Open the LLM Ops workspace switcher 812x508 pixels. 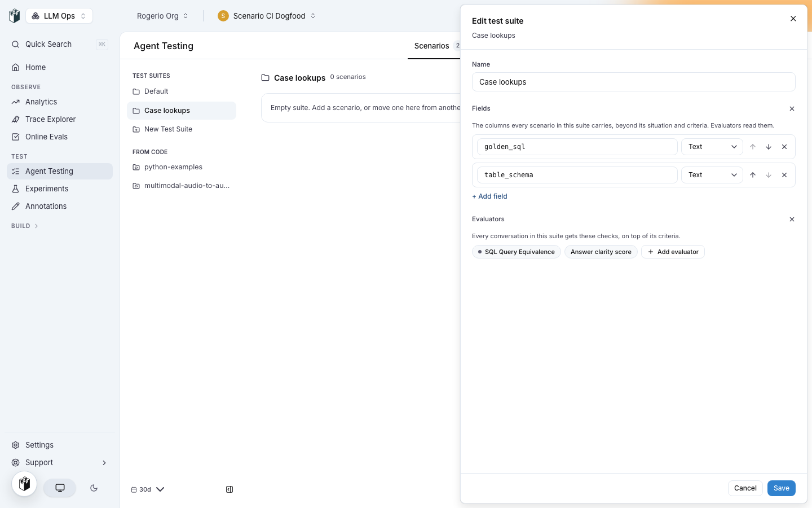(x=59, y=16)
